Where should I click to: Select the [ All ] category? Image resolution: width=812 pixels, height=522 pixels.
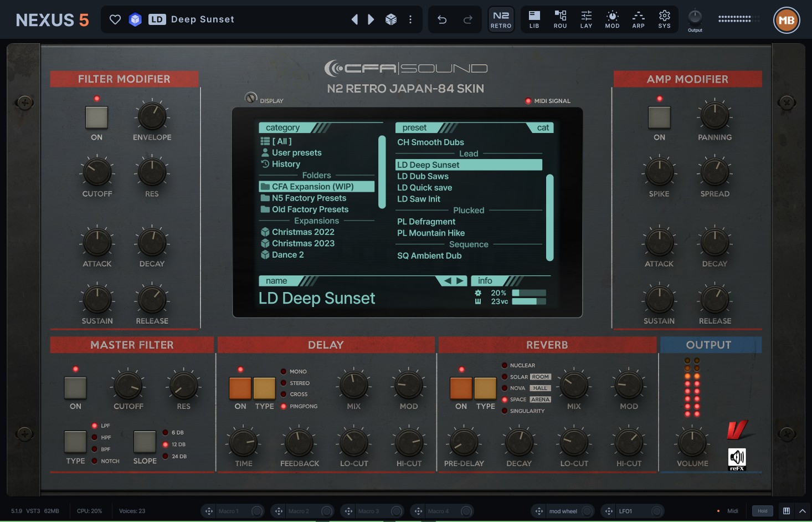tap(317, 141)
